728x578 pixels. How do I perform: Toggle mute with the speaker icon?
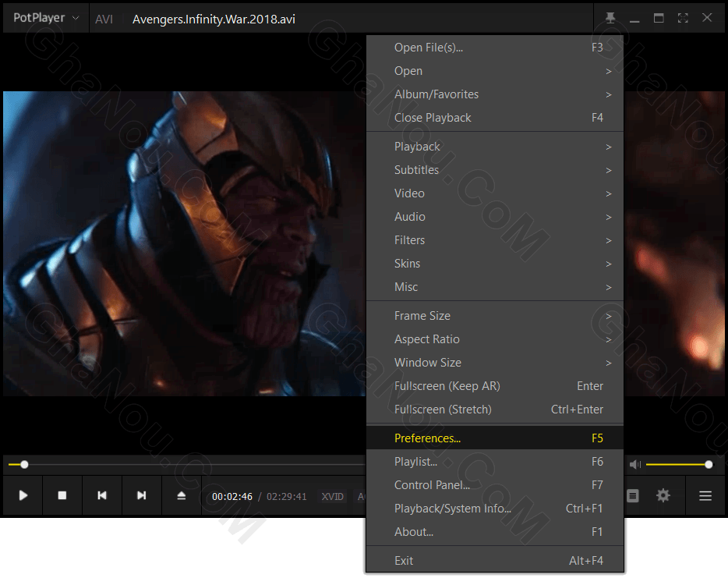click(634, 465)
